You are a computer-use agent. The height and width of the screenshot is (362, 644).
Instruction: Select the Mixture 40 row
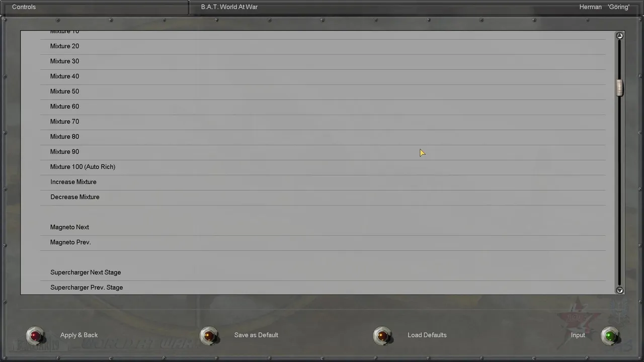pos(323,76)
